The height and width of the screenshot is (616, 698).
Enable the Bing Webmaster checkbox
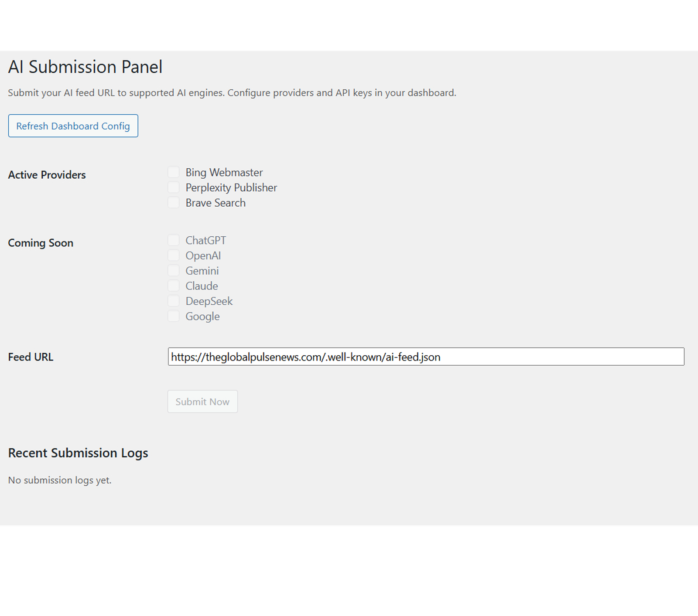(x=174, y=172)
